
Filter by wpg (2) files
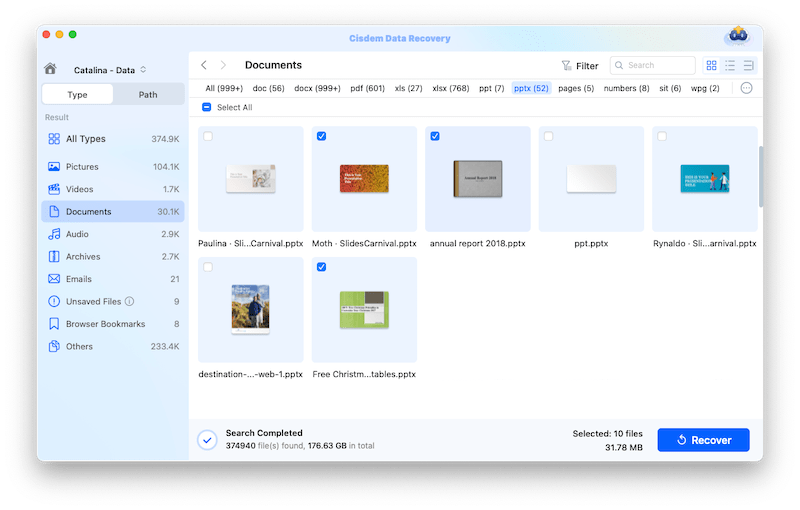(x=705, y=88)
